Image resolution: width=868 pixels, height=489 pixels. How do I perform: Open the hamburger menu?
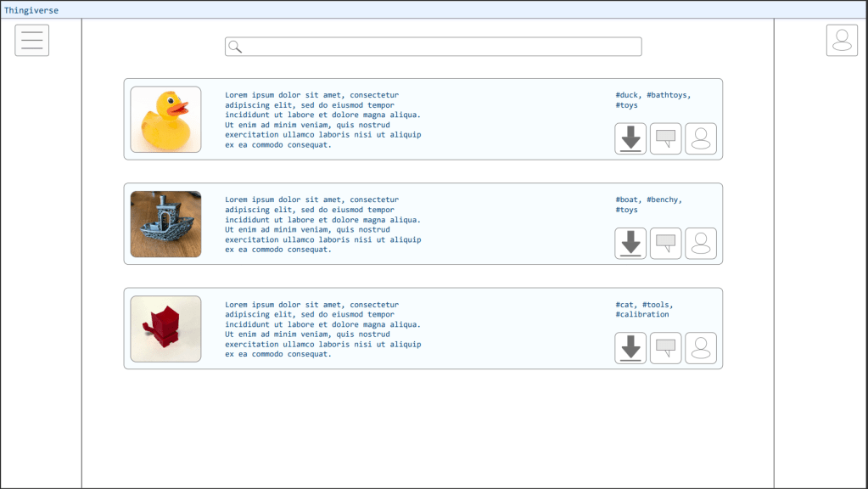[31, 40]
